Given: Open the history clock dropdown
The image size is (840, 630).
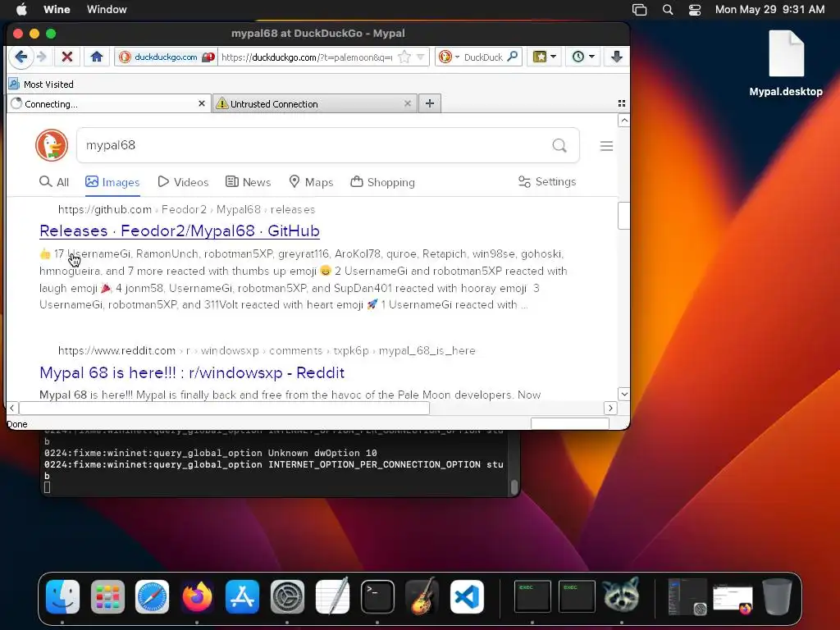Looking at the screenshot, I should pos(583,57).
